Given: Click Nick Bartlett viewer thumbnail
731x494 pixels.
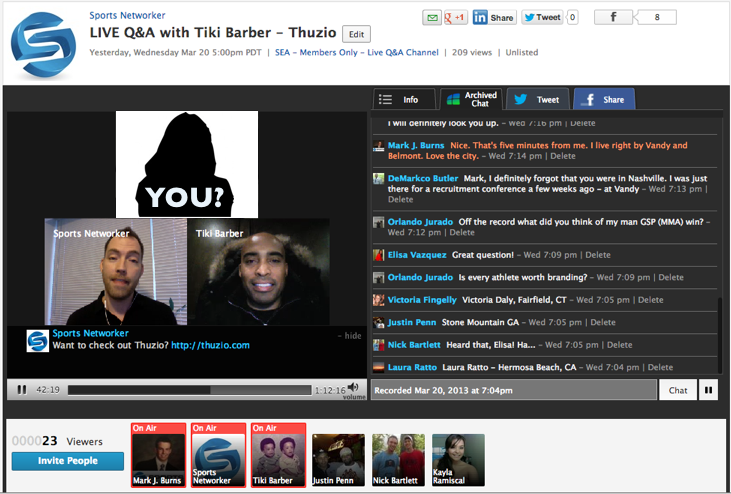Looking at the screenshot, I should pyautogui.click(x=399, y=460).
